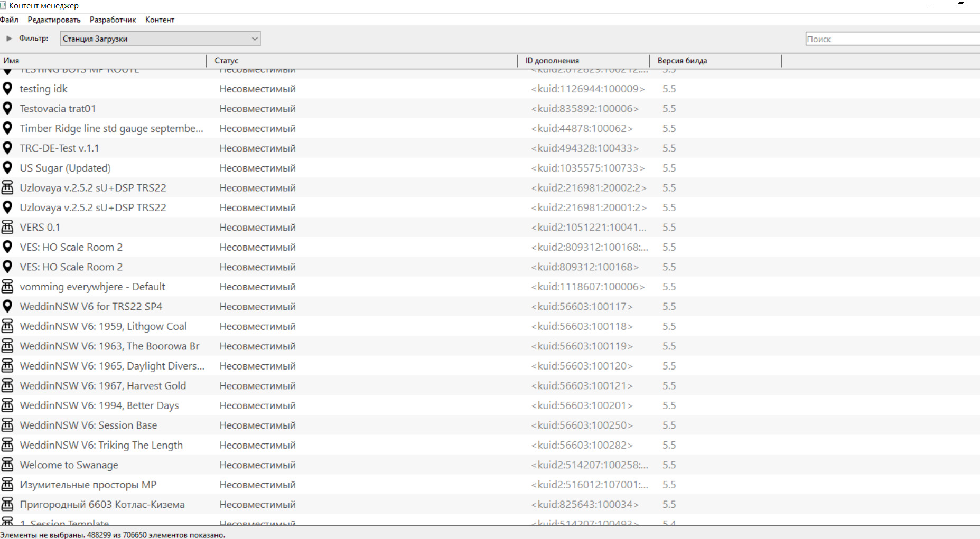Click session icon for 1967, Harvest Gold
Image resolution: width=980 pixels, height=539 pixels.
[7, 386]
